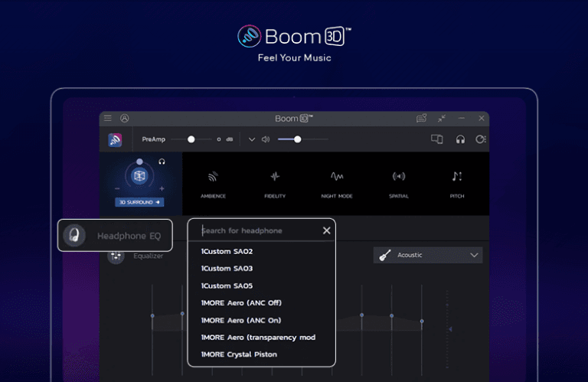
Task: Click the Search for headphone field
Action: click(x=260, y=230)
